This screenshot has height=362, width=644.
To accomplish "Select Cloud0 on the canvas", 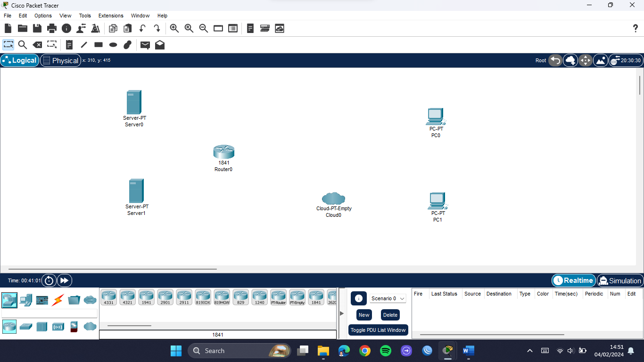I will tap(333, 198).
